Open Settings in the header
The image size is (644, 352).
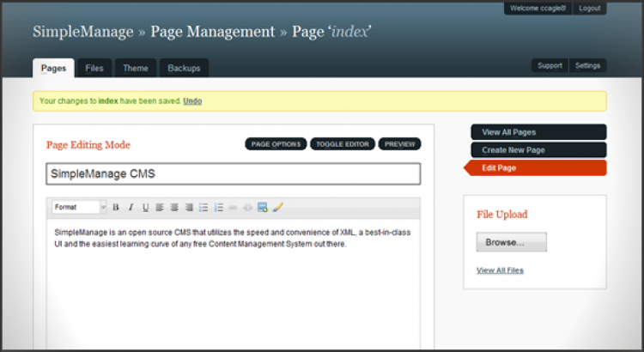click(x=587, y=66)
